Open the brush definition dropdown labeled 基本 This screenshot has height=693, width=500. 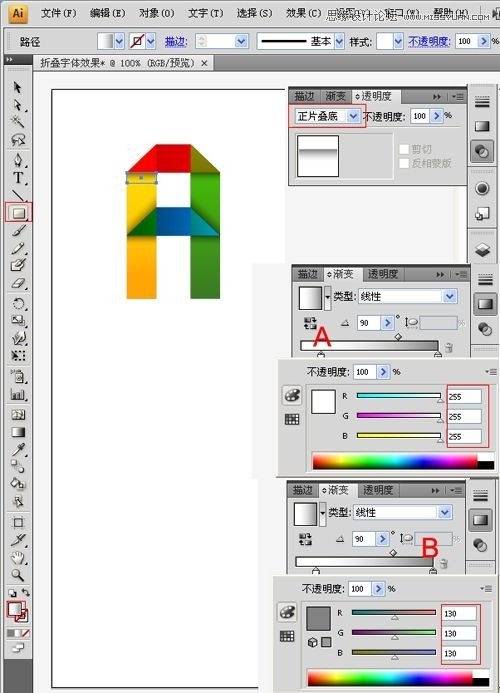pos(339,42)
